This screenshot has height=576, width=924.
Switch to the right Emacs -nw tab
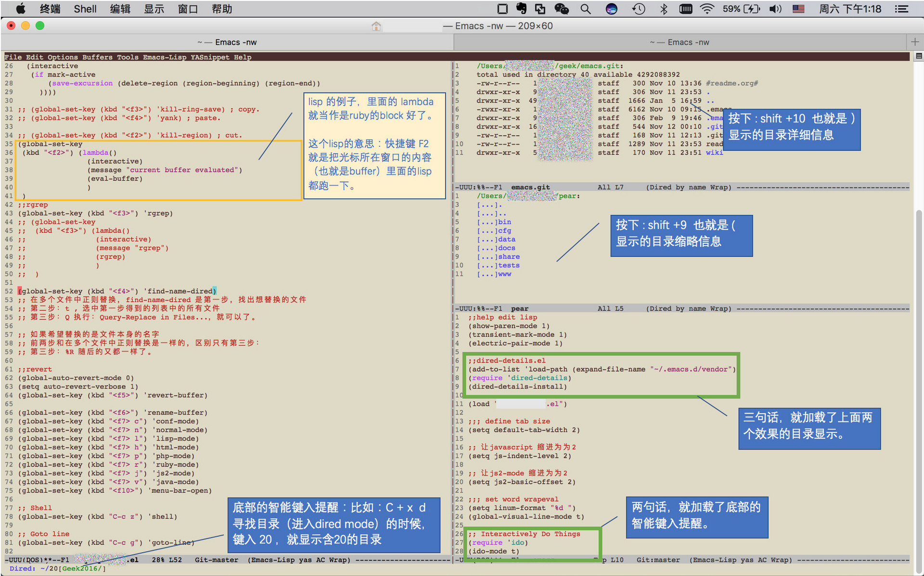pos(680,42)
